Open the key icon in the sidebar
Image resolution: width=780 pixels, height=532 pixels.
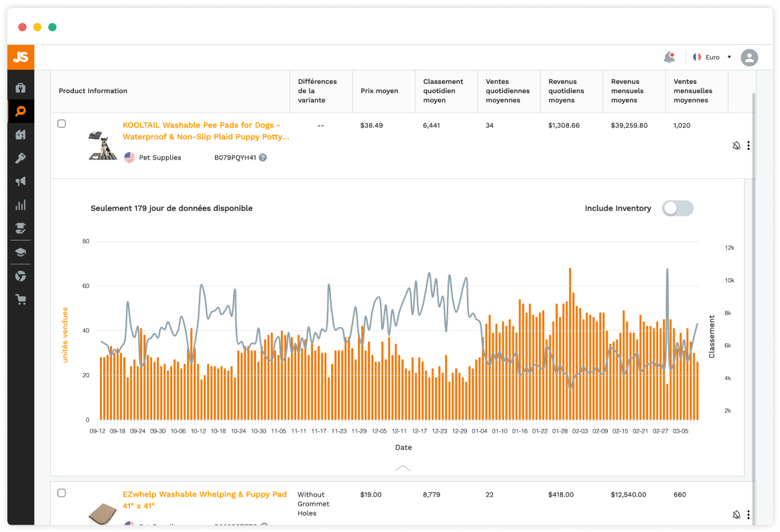coord(20,158)
